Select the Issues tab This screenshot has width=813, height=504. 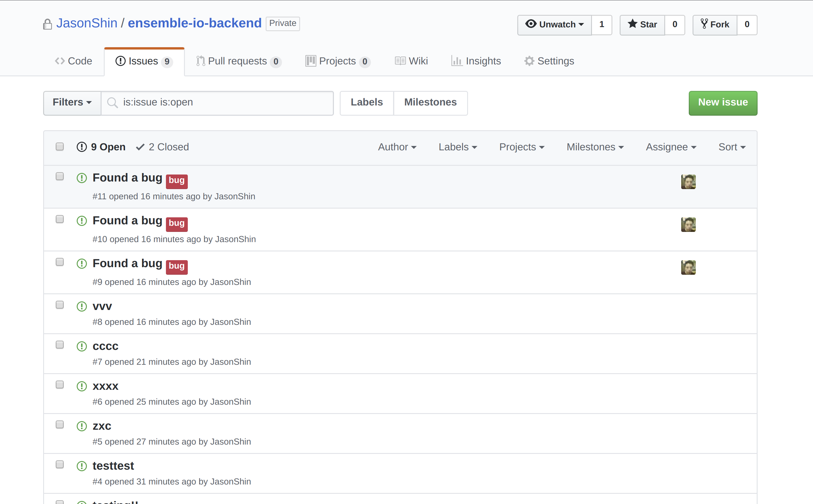[x=144, y=61]
